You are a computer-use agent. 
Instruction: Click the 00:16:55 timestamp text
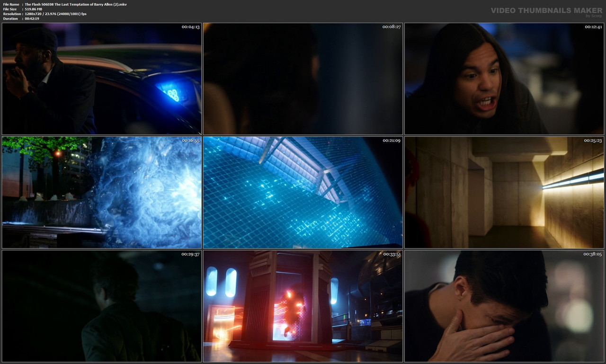(x=191, y=141)
